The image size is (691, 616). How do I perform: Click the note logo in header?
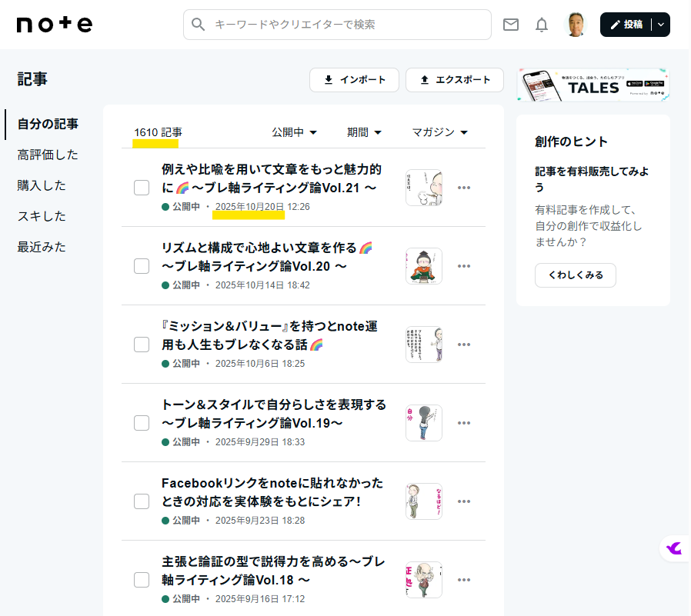coord(54,25)
